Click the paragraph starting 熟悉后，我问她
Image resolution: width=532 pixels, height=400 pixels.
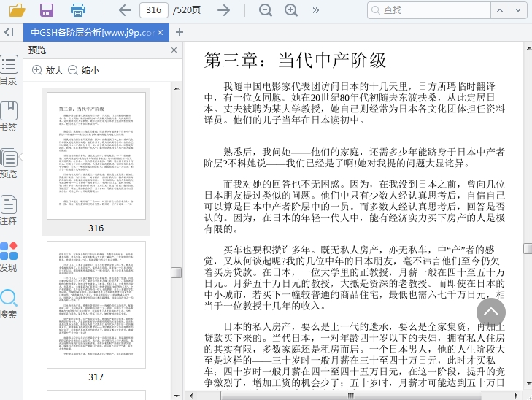tap(355, 158)
